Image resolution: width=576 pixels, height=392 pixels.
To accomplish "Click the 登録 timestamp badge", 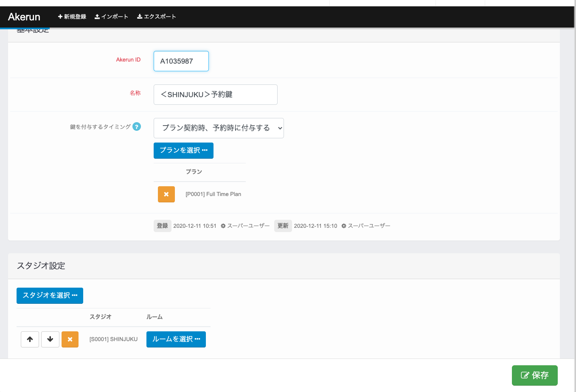I will [x=162, y=226].
